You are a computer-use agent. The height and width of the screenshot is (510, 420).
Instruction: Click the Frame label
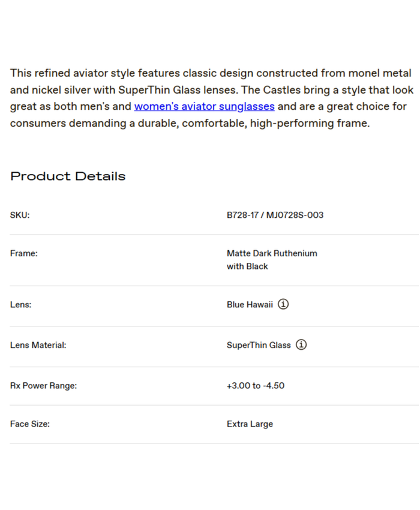tap(24, 254)
